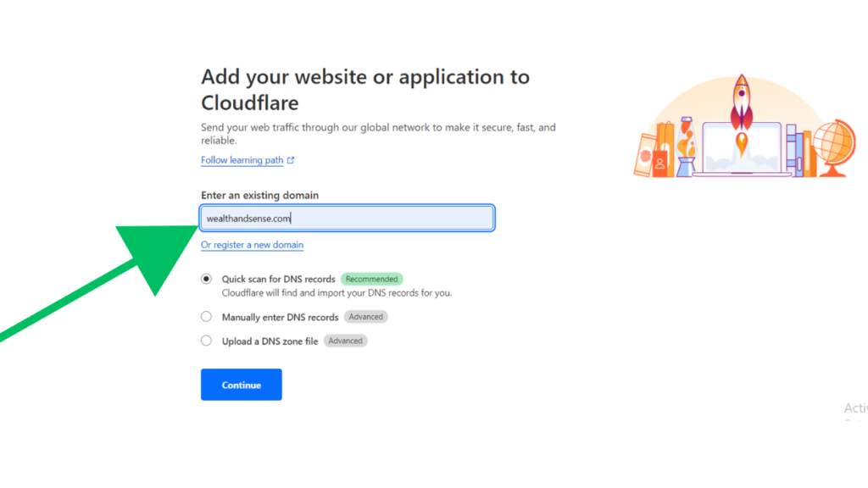Click the green Recommended badge

371,279
